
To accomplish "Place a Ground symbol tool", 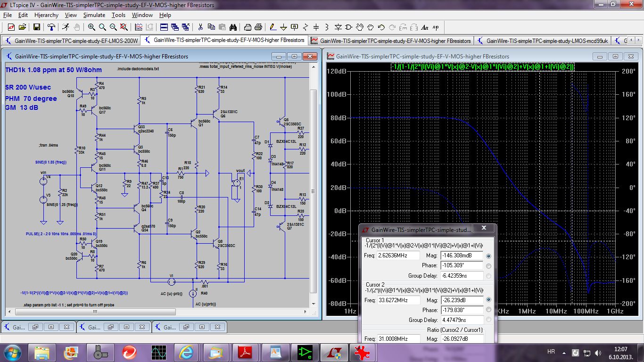I will click(x=284, y=27).
